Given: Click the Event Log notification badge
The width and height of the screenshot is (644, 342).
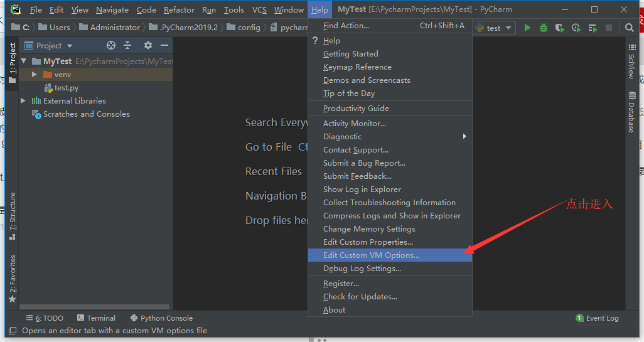Looking at the screenshot, I should pos(579,318).
